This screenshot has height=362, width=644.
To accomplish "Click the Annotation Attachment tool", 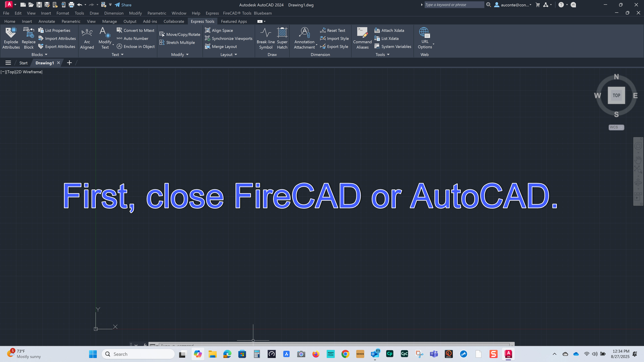I will coord(304,38).
